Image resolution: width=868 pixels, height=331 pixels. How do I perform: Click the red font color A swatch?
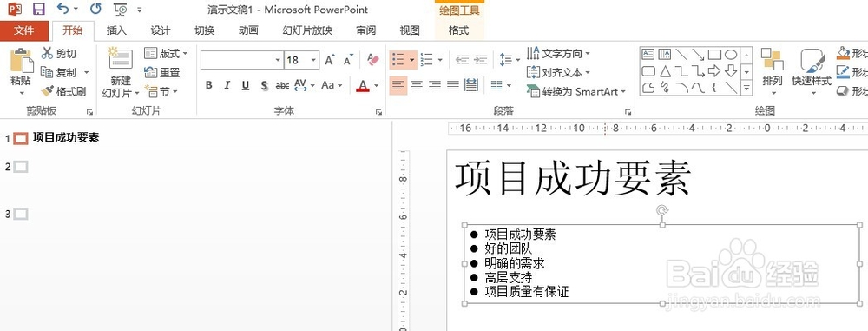363,85
